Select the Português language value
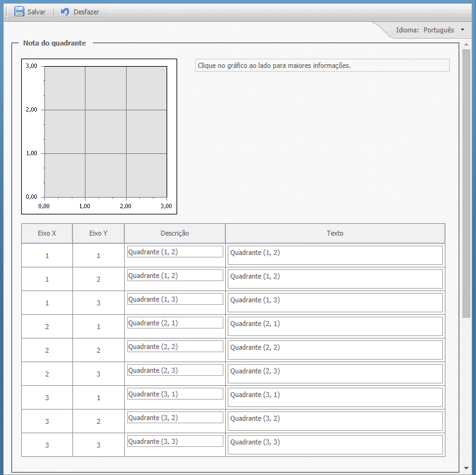Image resolution: width=476 pixels, height=475 pixels. click(x=438, y=30)
